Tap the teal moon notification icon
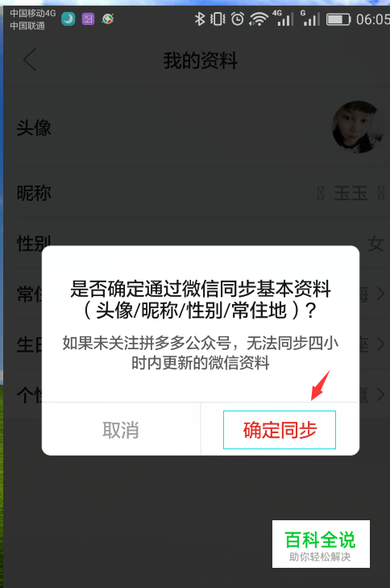Image resolution: width=390 pixels, height=588 pixels. pos(68,19)
